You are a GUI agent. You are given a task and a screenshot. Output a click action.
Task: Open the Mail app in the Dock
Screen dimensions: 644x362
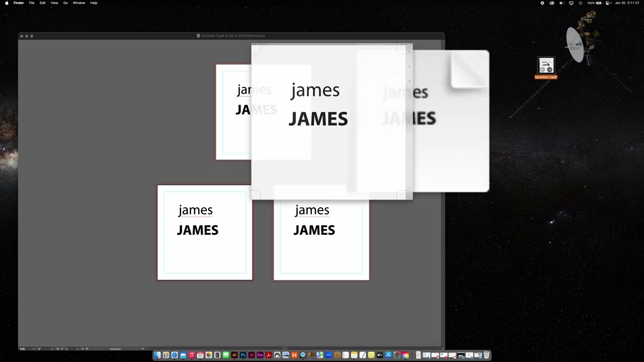[x=183, y=355]
